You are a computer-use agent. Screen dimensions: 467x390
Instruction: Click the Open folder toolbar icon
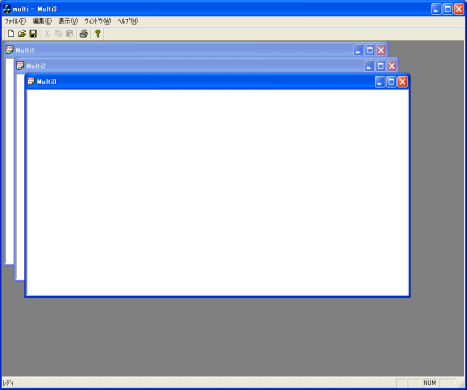click(22, 34)
